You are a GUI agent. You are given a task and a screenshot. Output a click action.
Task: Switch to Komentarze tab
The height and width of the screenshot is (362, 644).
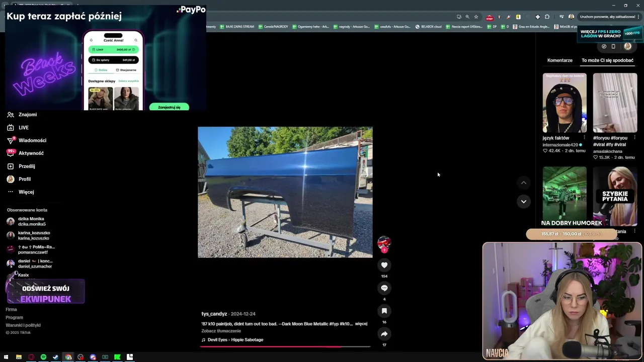(x=560, y=60)
